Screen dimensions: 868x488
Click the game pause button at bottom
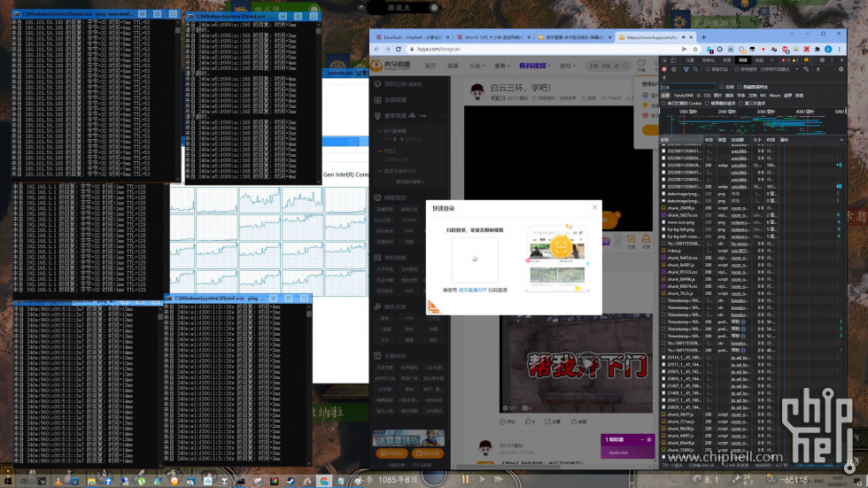click(x=466, y=479)
